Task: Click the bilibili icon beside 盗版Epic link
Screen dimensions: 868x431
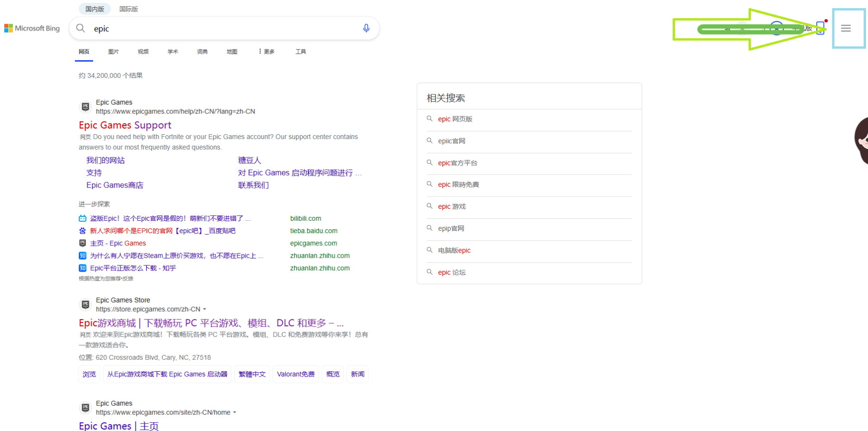Action: click(83, 218)
